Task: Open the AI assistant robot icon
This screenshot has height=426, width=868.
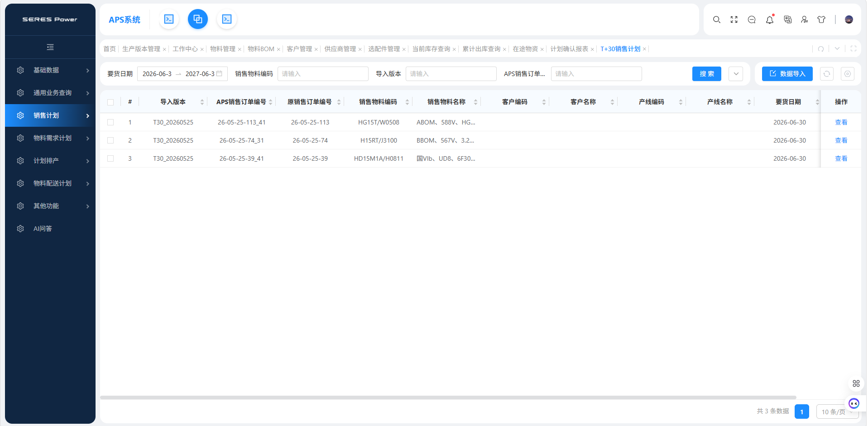Action: tap(854, 403)
